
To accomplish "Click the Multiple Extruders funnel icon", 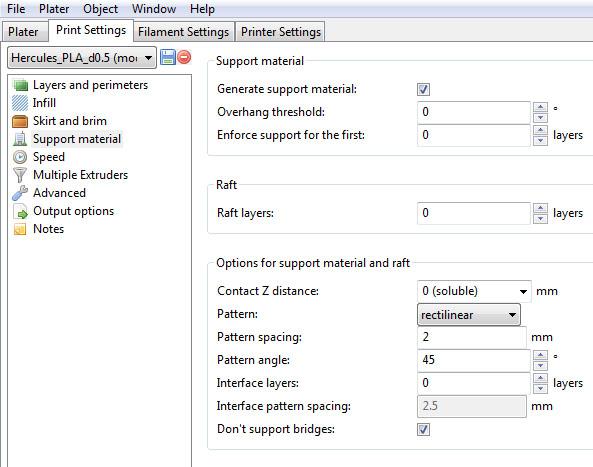I will pyautogui.click(x=20, y=175).
